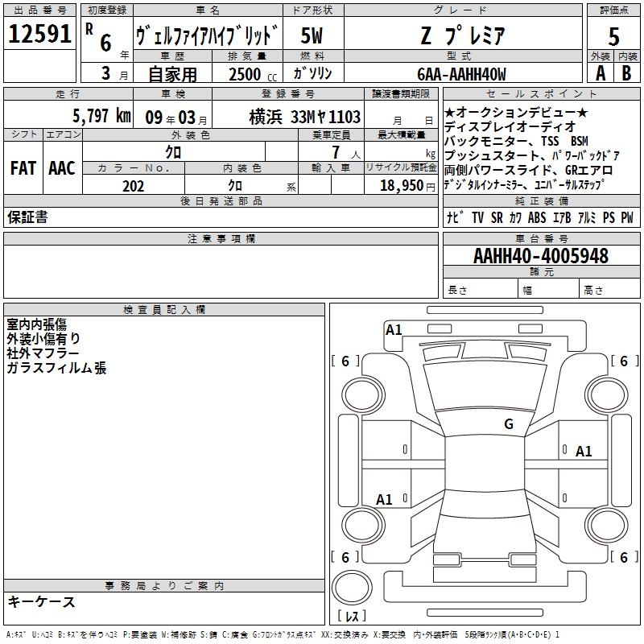
Task: Click the 幅 dimension field
Action: (548, 288)
